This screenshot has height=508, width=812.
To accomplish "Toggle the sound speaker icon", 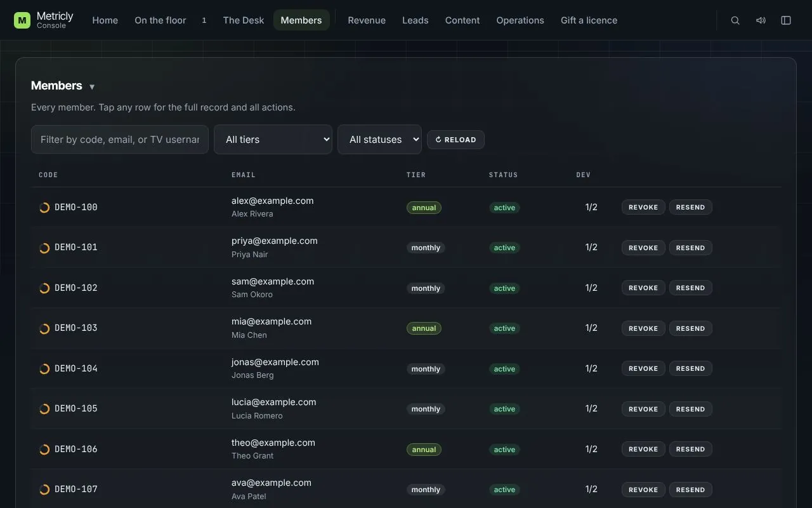I will [x=761, y=20].
